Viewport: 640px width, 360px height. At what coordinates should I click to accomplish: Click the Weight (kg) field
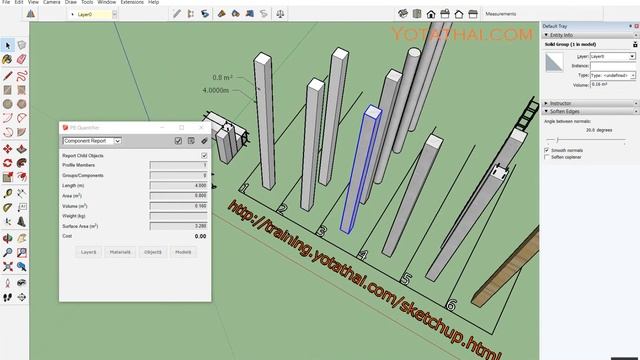pos(178,216)
